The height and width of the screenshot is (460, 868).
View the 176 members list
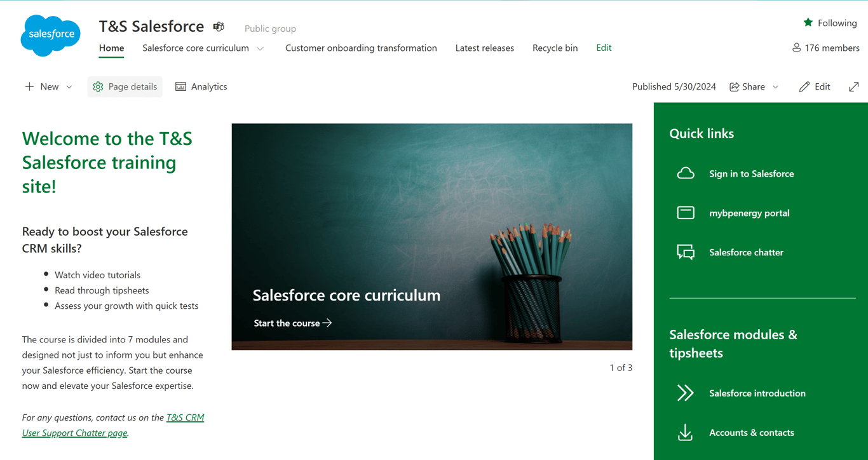pyautogui.click(x=832, y=48)
